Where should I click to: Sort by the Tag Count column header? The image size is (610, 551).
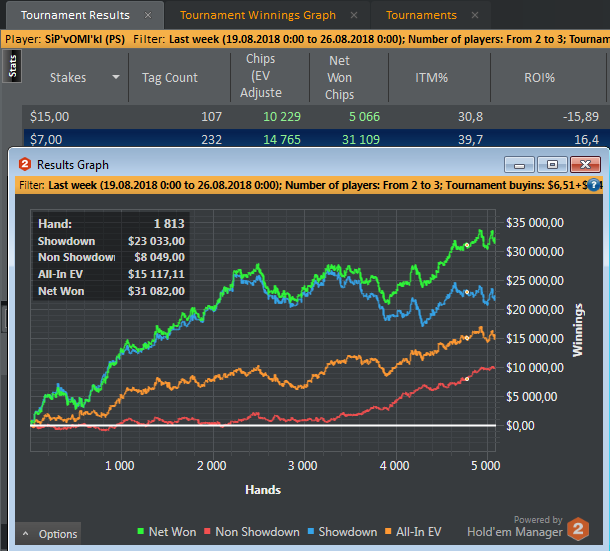pyautogui.click(x=170, y=77)
